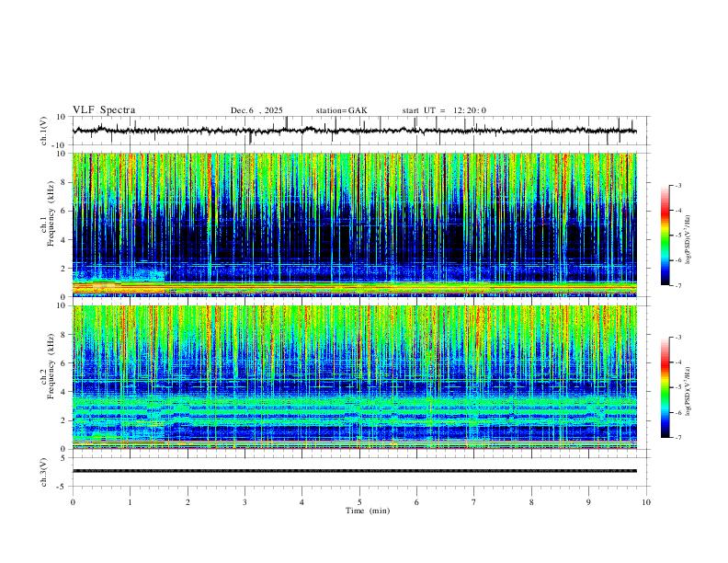The width and height of the screenshot is (728, 563).
Task: Click the ch.2 "Frequency (kHz)" axis title
Action: pyautogui.click(x=51, y=366)
